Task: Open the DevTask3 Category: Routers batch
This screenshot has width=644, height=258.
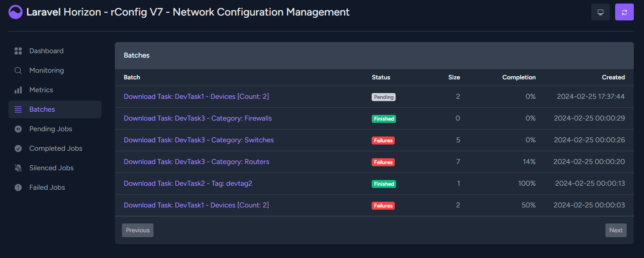Action: (196, 162)
